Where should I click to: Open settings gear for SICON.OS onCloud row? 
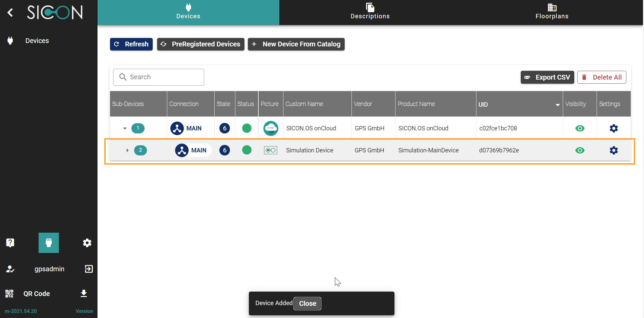click(614, 128)
